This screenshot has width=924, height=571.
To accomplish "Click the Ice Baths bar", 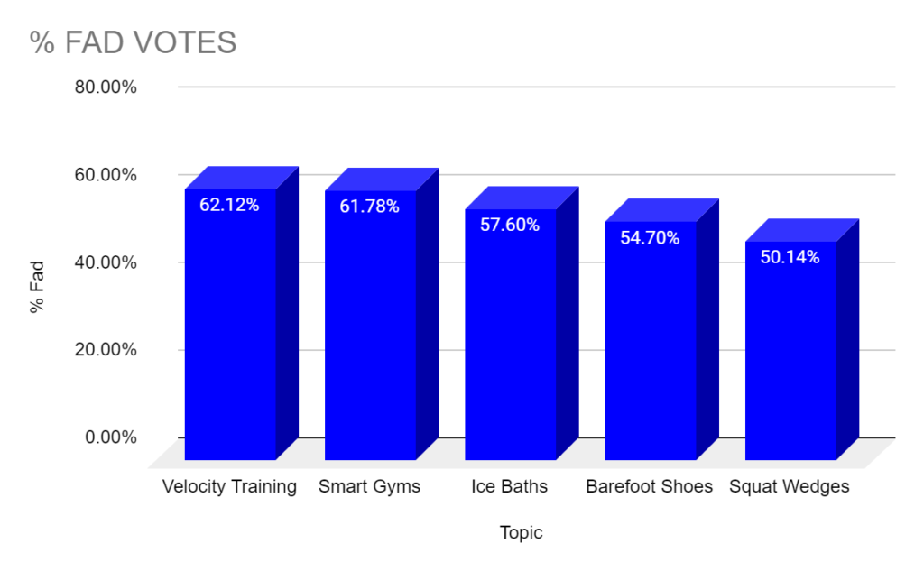I will pos(510,343).
